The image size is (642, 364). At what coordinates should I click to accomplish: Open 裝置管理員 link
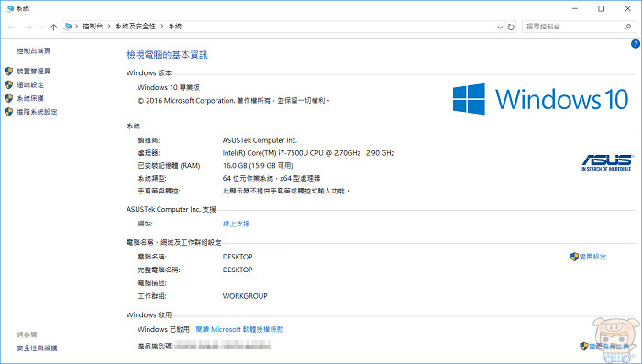point(34,72)
